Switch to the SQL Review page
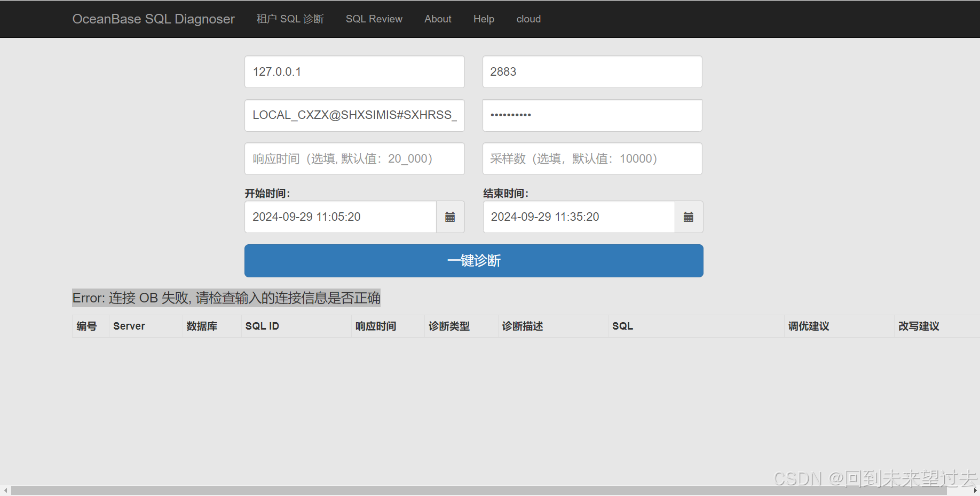The width and height of the screenshot is (980, 496). (374, 19)
